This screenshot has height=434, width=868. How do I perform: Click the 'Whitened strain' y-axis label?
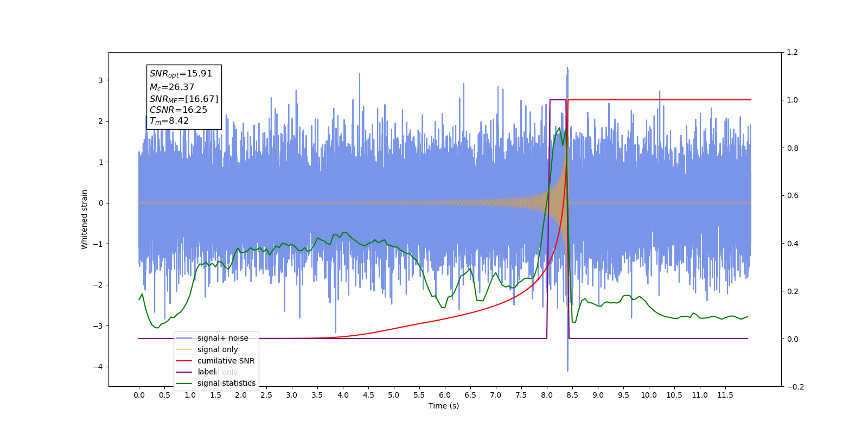84,219
